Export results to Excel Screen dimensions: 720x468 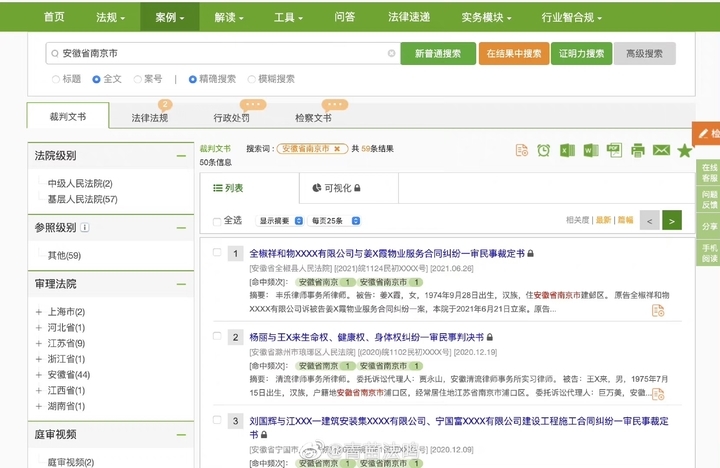[566, 150]
